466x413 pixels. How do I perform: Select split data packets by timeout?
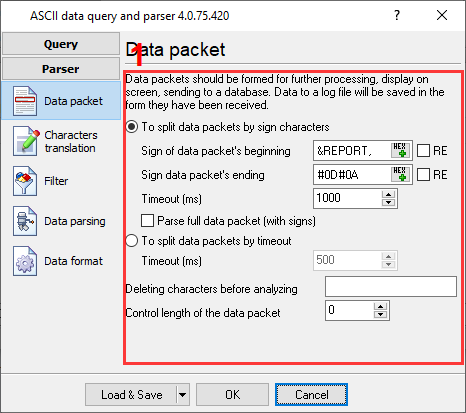pos(132,241)
